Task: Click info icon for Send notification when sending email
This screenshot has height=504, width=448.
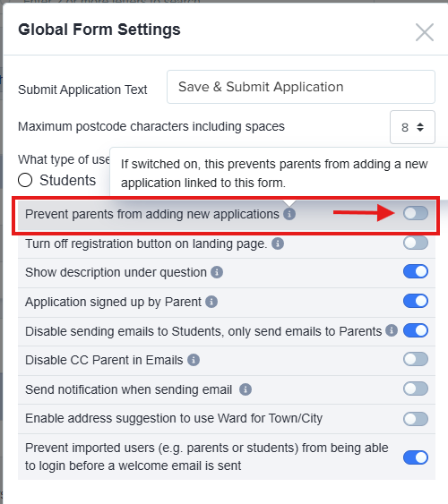Action: pos(246,389)
